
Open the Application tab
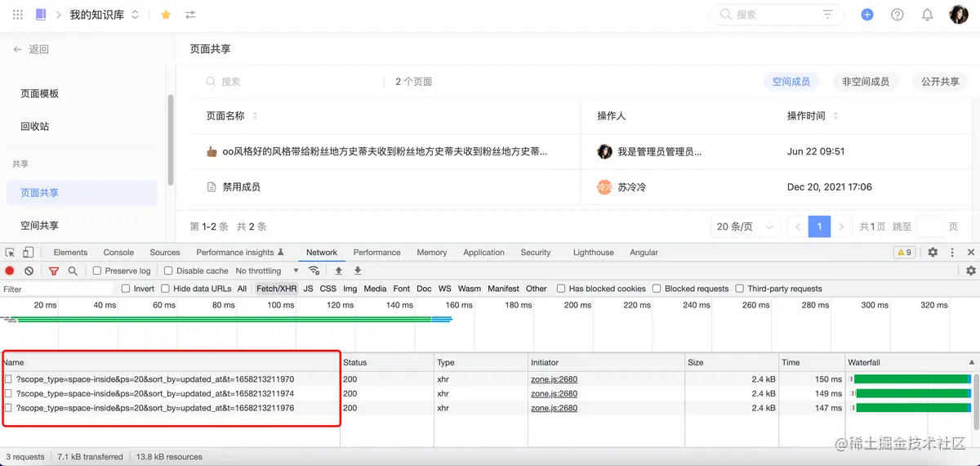coord(483,253)
